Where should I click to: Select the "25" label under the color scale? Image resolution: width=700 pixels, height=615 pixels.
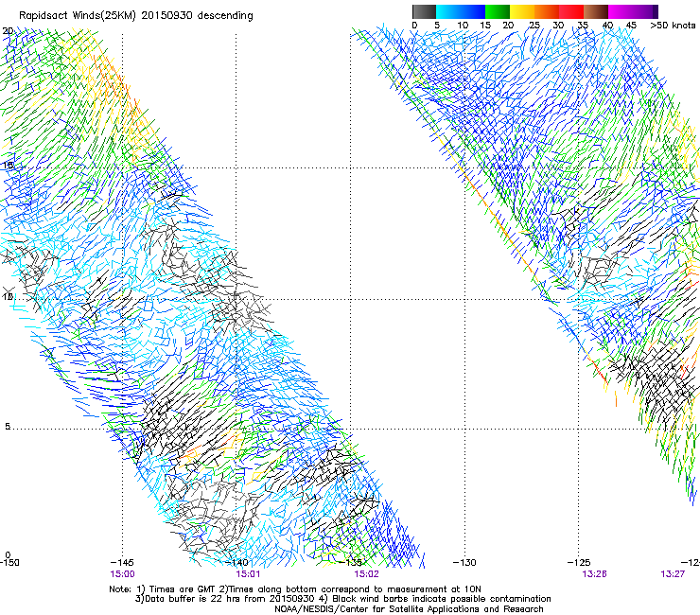[534, 26]
